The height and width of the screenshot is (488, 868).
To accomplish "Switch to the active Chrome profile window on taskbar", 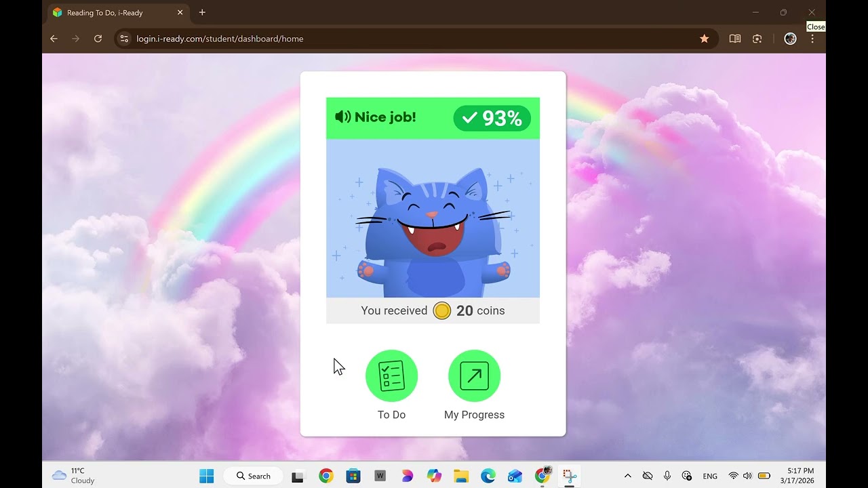I will pos(542,476).
